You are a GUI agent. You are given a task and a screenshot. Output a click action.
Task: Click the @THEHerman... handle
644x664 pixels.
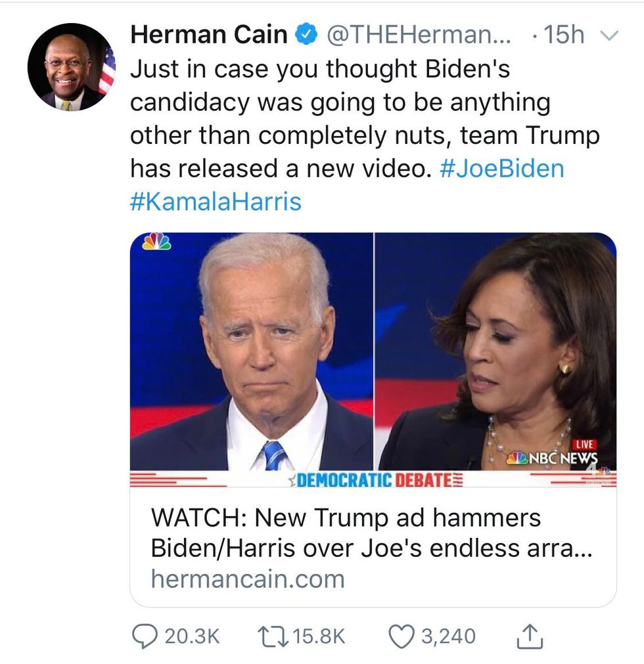coord(420,35)
